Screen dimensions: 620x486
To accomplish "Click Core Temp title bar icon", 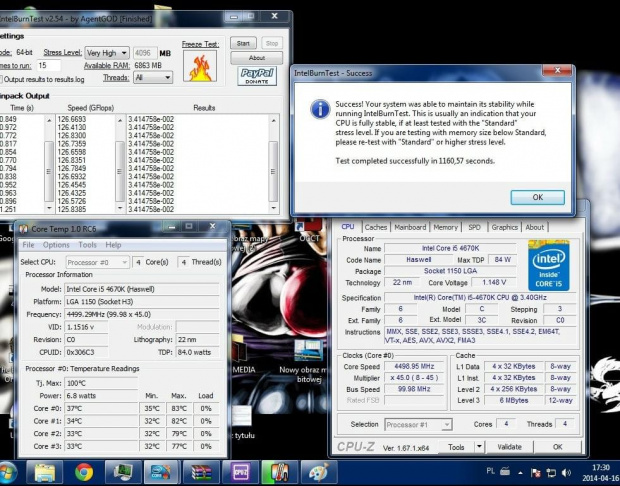I will point(24,229).
